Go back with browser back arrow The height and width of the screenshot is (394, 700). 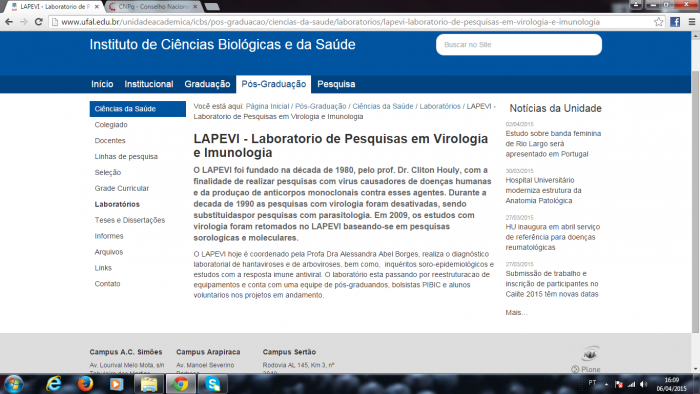(9, 22)
